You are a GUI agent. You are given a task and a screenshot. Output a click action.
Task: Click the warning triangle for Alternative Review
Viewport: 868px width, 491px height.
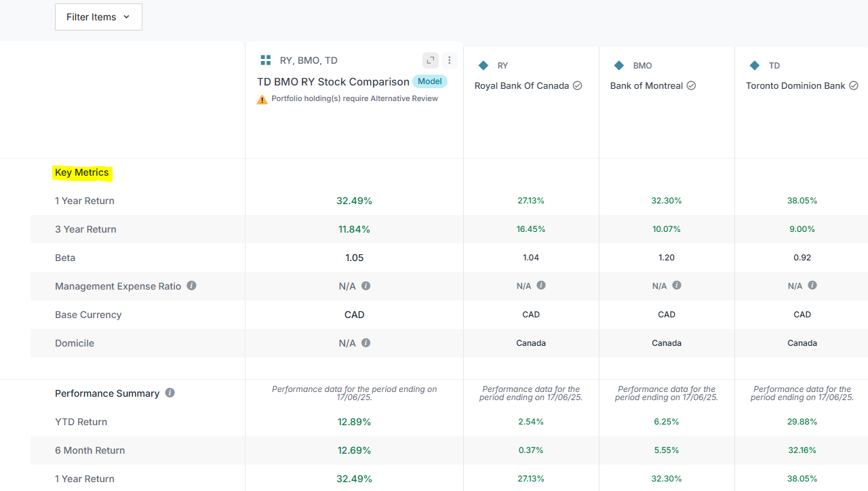click(262, 99)
